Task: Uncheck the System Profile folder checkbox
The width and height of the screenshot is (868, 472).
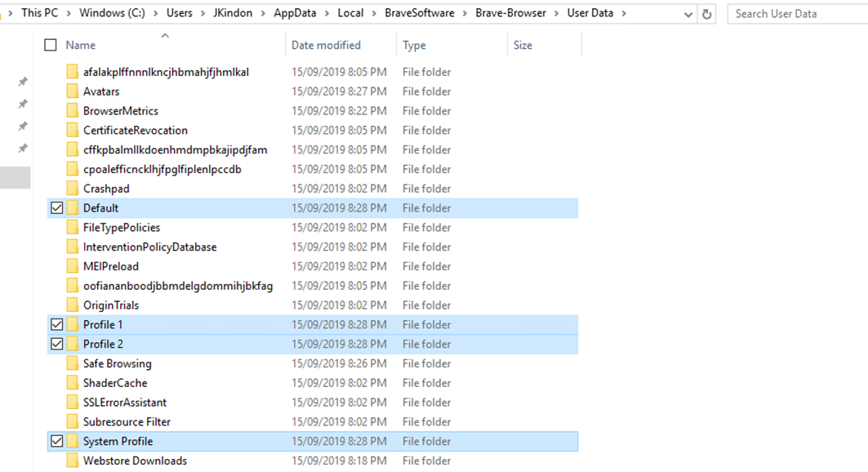Action: pyautogui.click(x=56, y=441)
